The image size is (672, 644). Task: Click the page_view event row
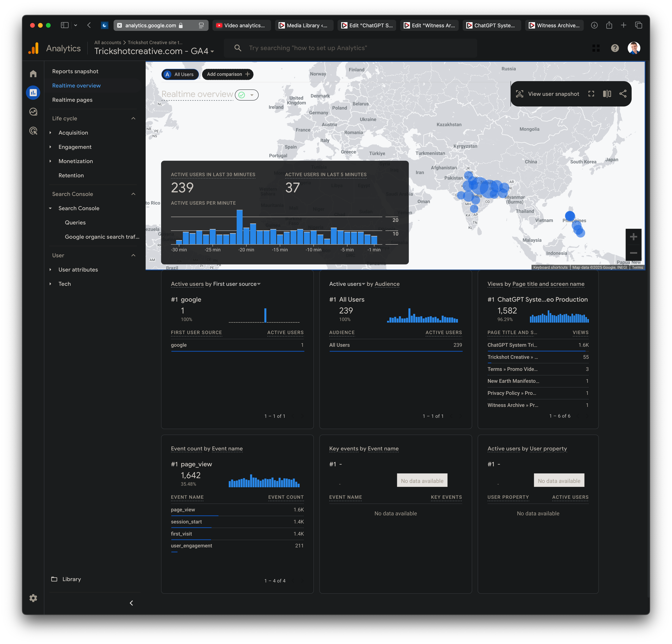(x=237, y=510)
